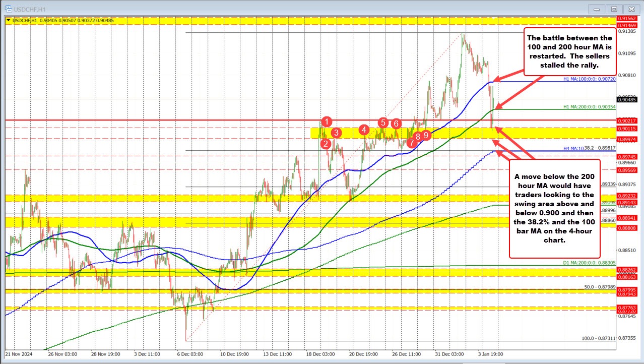644x364 pixels.
Task: Select red circle marker number 2
Action: pos(326,144)
